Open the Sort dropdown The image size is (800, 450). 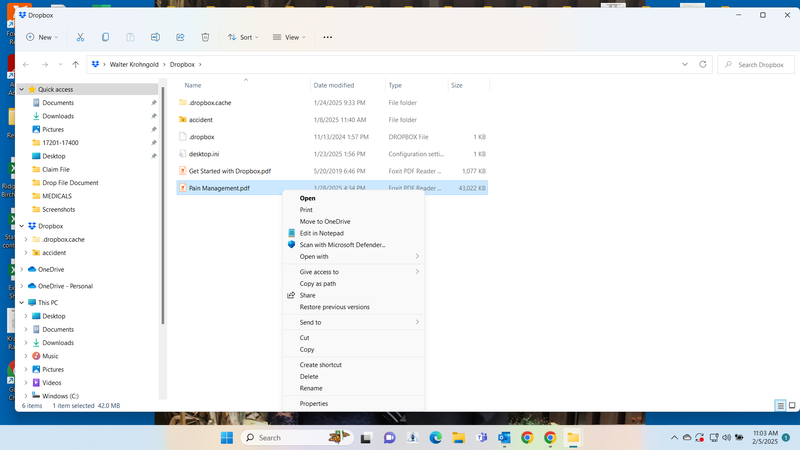(x=243, y=37)
